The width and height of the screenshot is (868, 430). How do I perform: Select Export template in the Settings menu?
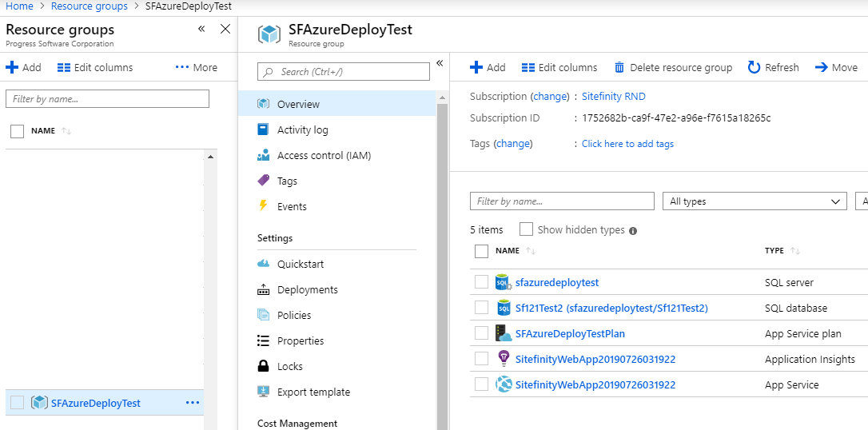tap(313, 392)
